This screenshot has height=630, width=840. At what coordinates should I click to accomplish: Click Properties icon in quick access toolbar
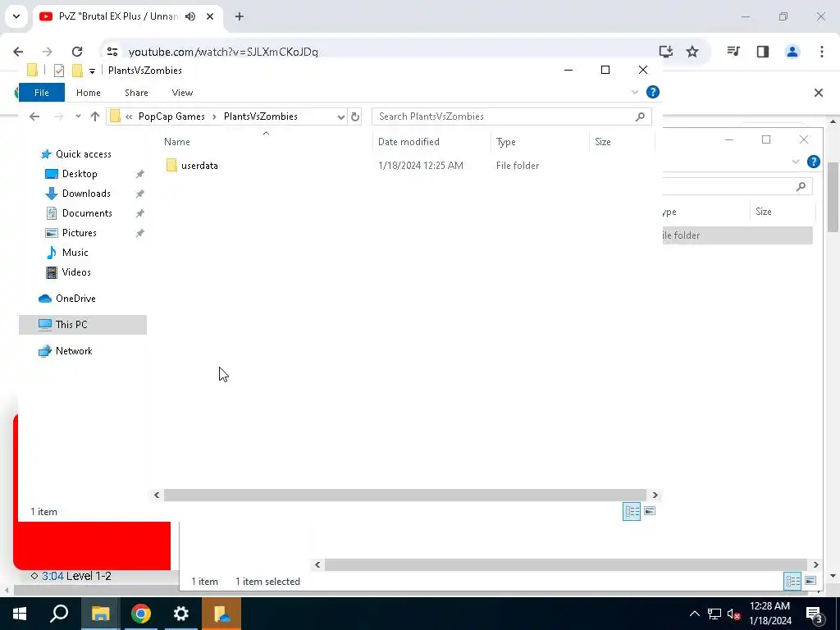click(x=59, y=71)
